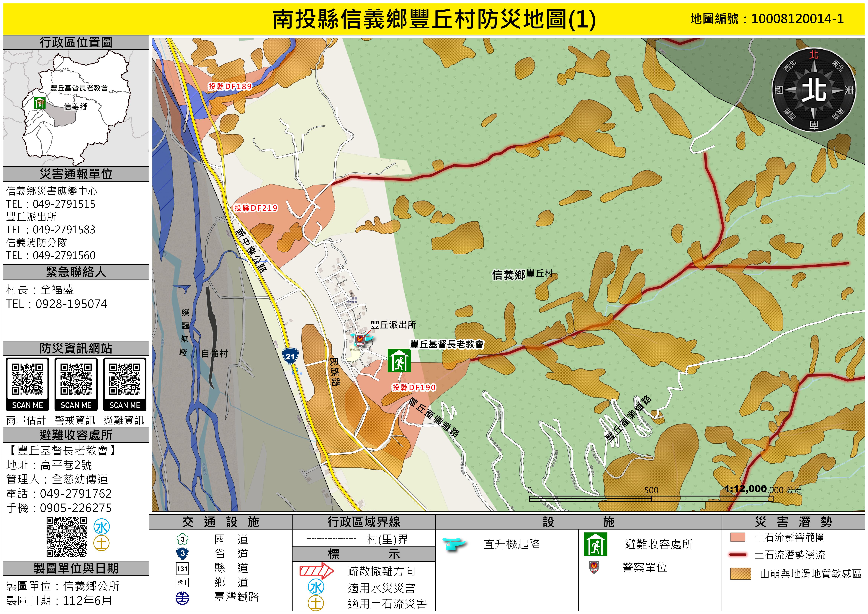Click the green evacuation shelter icon on map
868x614 pixels.
pyautogui.click(x=399, y=361)
